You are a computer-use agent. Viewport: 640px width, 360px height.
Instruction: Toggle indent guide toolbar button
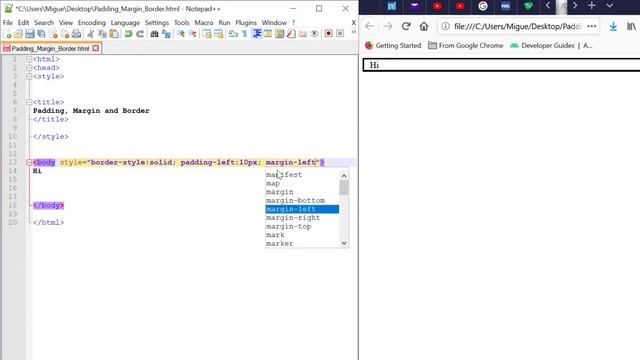click(257, 34)
